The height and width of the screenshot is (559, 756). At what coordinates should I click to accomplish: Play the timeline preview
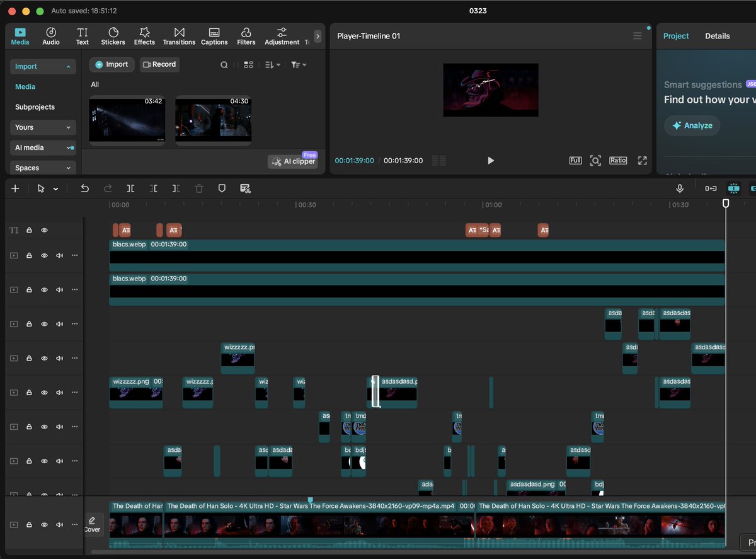[491, 161]
